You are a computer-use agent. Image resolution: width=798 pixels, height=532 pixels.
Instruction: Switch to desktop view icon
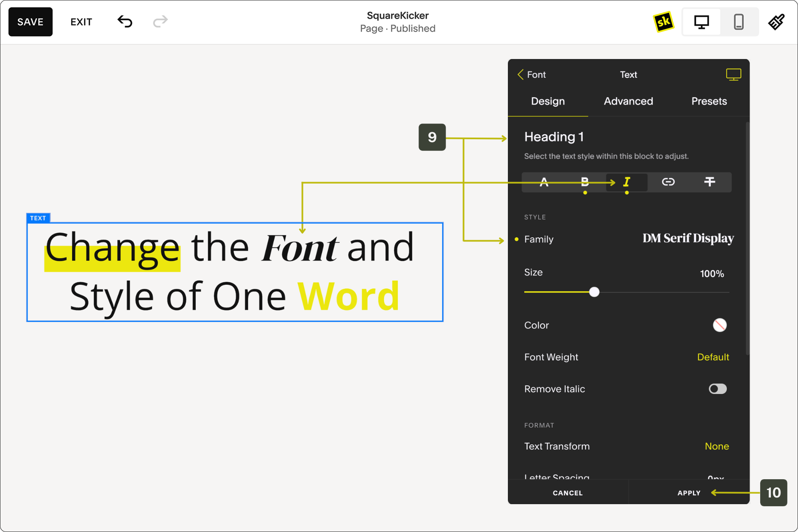click(x=702, y=22)
